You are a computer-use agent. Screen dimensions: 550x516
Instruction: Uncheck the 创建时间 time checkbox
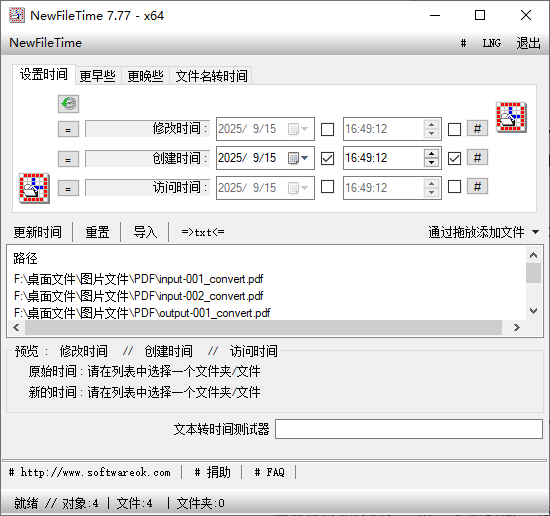454,158
